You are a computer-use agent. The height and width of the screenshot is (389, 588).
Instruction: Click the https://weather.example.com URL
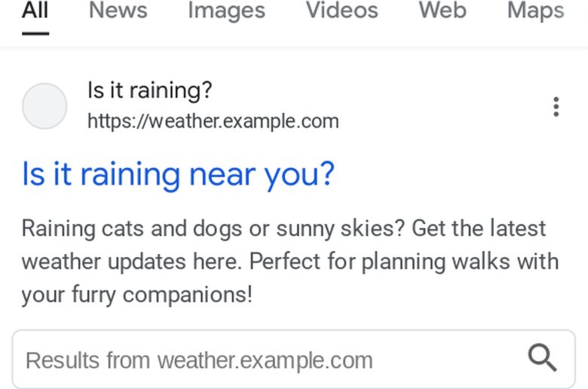pyautogui.click(x=213, y=121)
